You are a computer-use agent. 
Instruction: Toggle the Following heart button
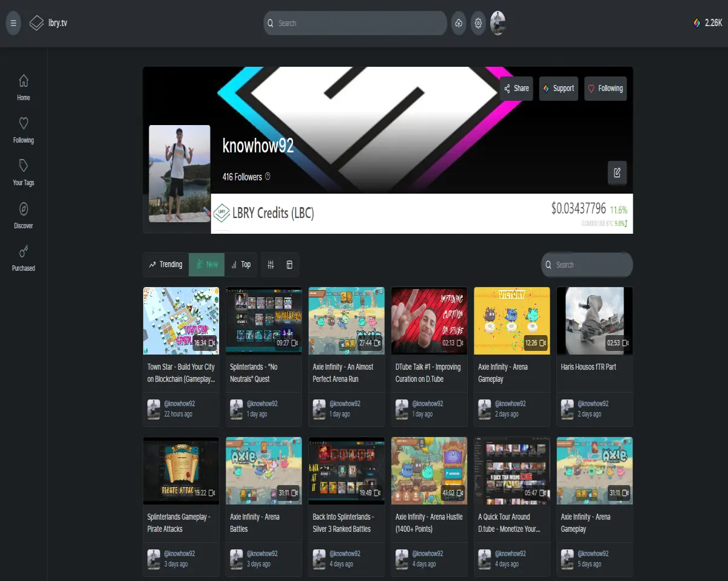(605, 88)
